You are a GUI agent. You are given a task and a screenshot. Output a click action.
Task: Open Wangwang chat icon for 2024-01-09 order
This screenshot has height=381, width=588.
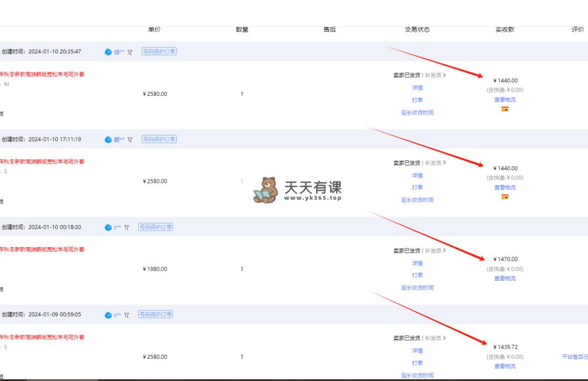point(108,315)
